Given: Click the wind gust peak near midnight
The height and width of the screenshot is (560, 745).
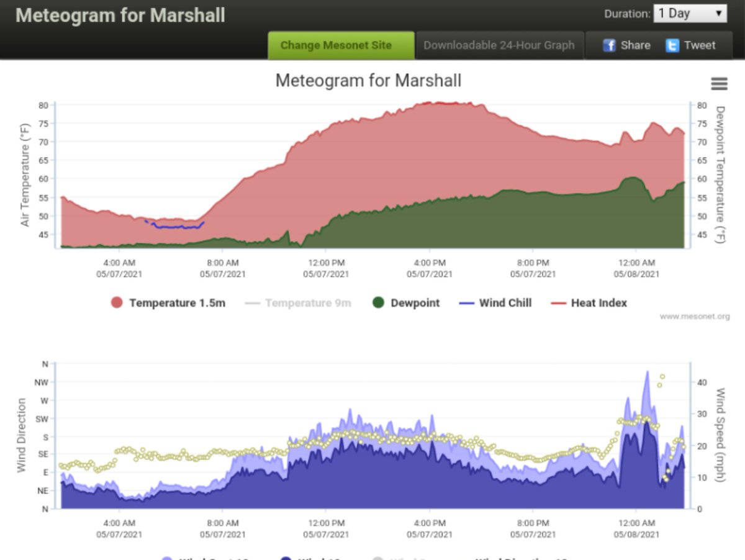Looking at the screenshot, I should (x=647, y=373).
